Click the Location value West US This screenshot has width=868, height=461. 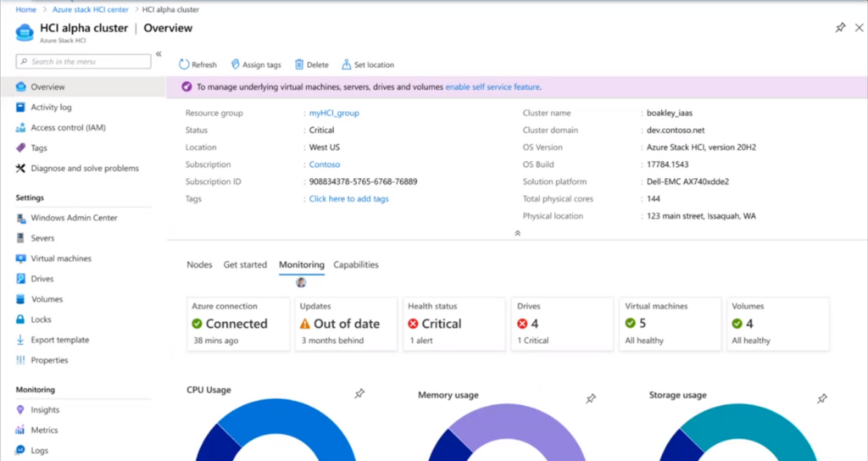(x=325, y=147)
